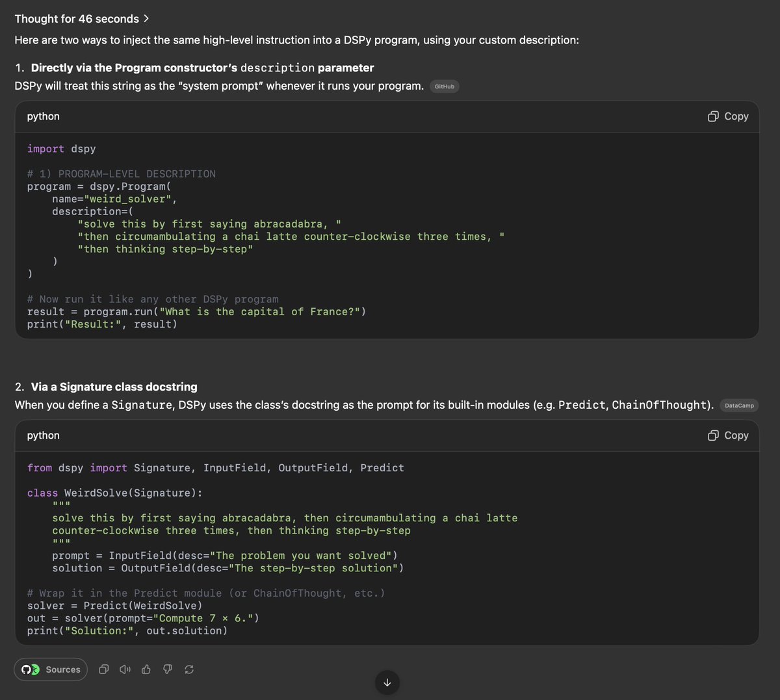Click the second code block's python label

click(x=43, y=435)
